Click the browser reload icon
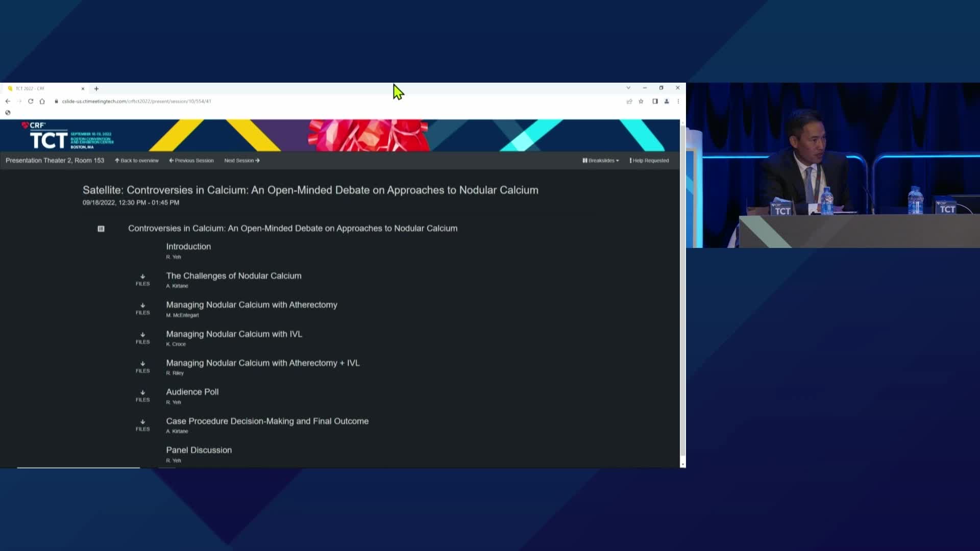 coord(31,101)
